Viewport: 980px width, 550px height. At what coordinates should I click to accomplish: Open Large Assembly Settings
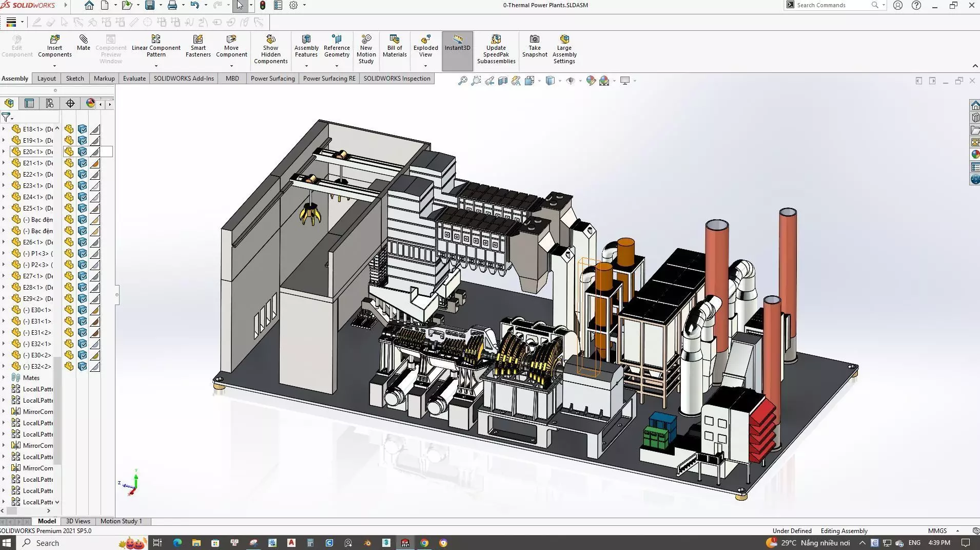coord(564,49)
